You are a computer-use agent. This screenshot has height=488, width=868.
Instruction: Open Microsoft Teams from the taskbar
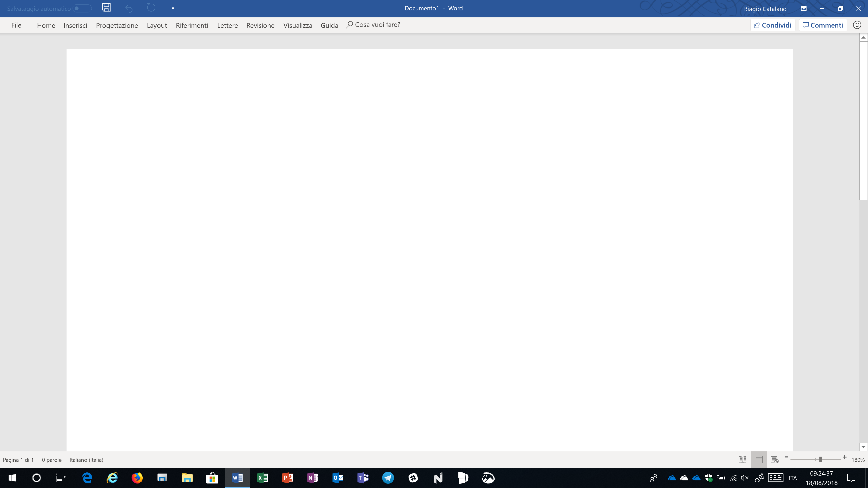coord(363,478)
